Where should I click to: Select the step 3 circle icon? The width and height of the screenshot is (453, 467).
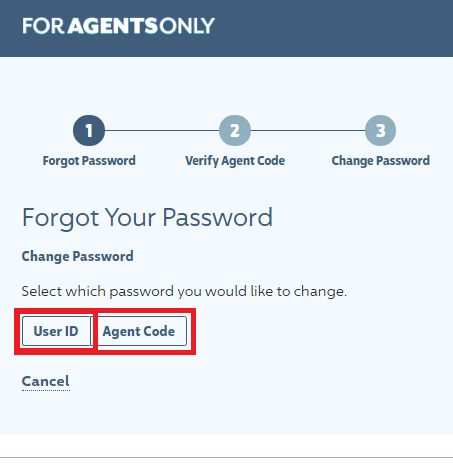click(x=380, y=130)
